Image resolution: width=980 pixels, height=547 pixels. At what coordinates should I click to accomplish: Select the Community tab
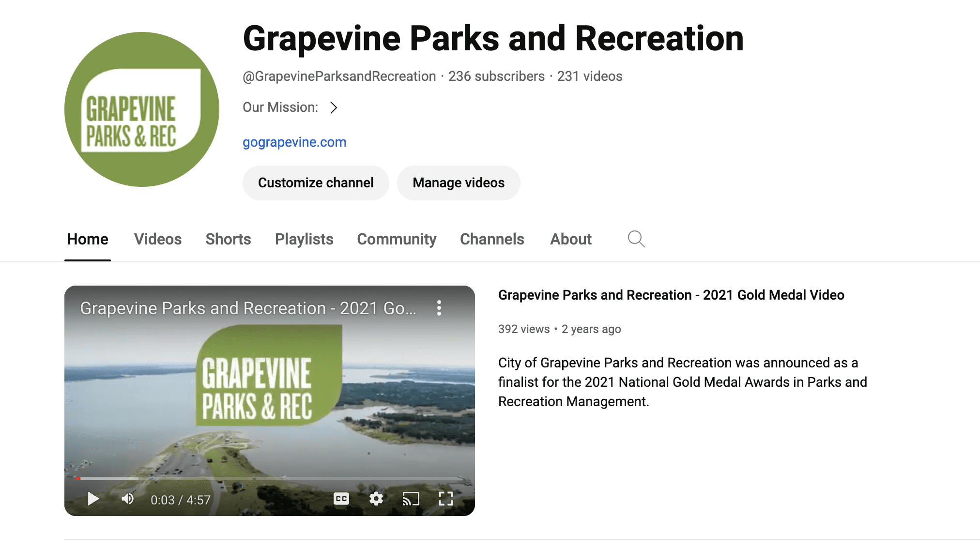pos(397,239)
